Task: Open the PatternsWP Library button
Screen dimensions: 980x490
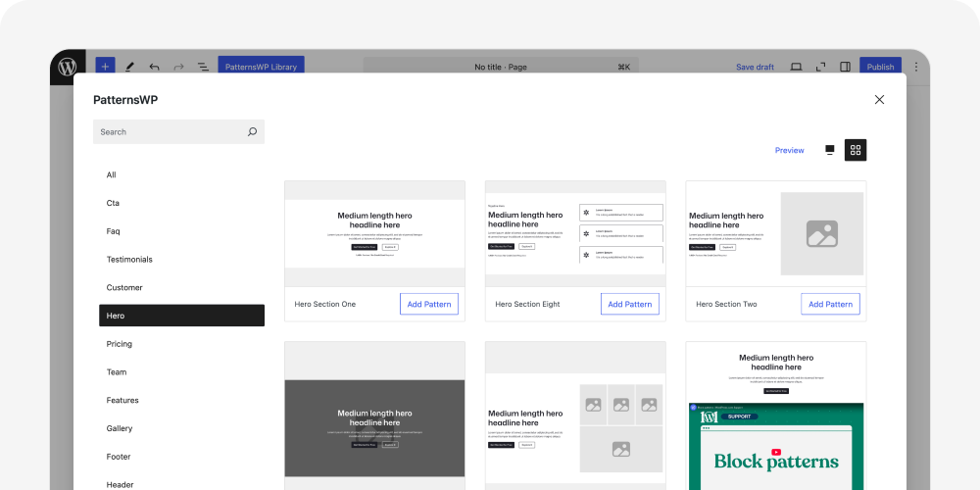Action: coord(262,67)
